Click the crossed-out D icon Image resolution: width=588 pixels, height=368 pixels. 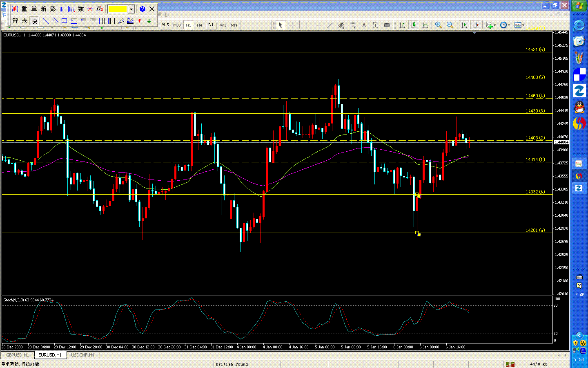(x=100, y=9)
